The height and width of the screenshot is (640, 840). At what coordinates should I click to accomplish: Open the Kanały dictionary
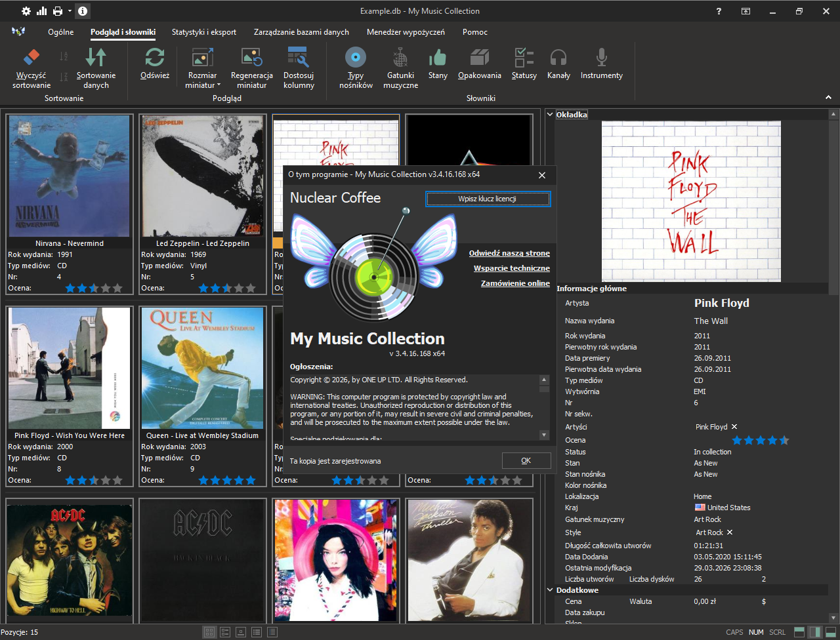(558, 64)
